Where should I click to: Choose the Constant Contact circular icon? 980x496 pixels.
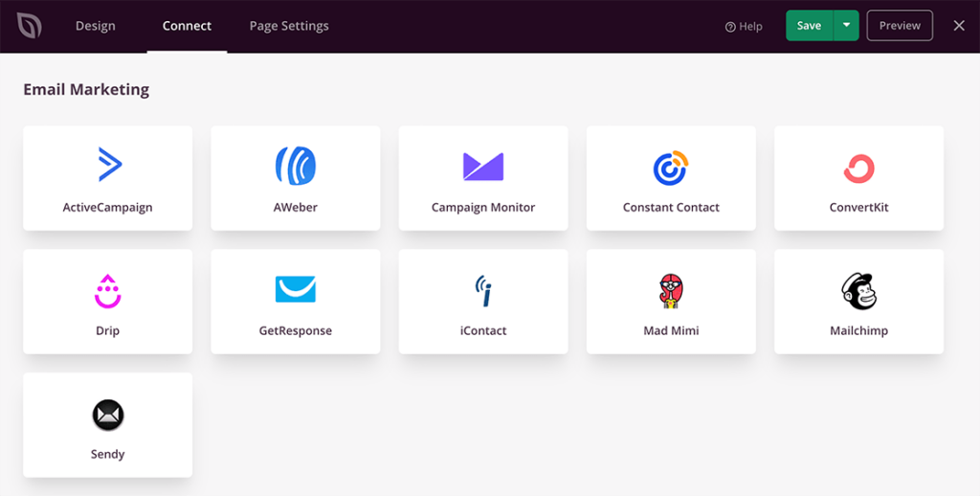point(671,168)
